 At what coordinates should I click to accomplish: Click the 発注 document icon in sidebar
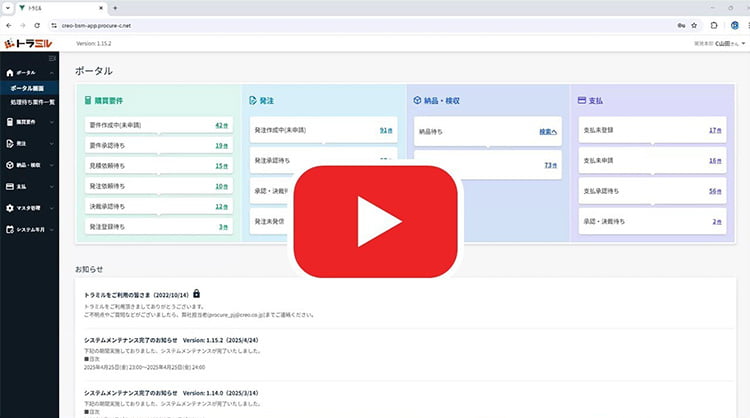pyautogui.click(x=10, y=143)
